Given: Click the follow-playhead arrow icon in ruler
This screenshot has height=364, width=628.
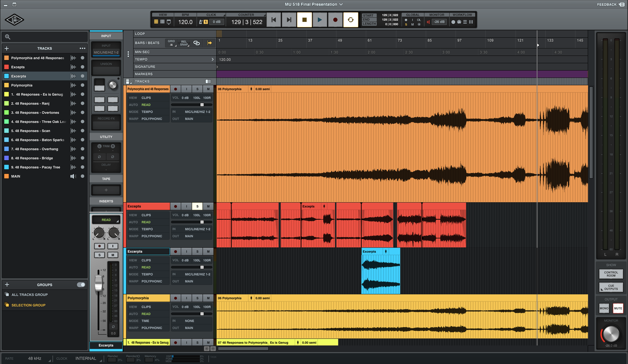Looking at the screenshot, I should point(209,43).
